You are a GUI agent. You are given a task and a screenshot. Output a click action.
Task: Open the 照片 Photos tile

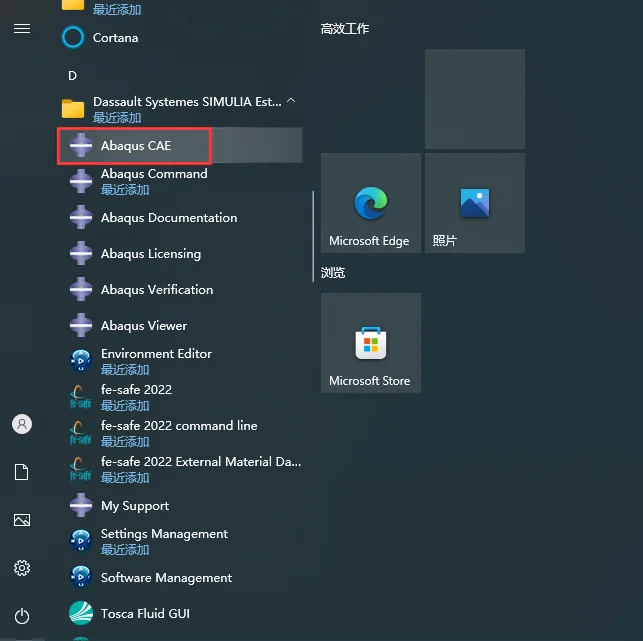(475, 203)
